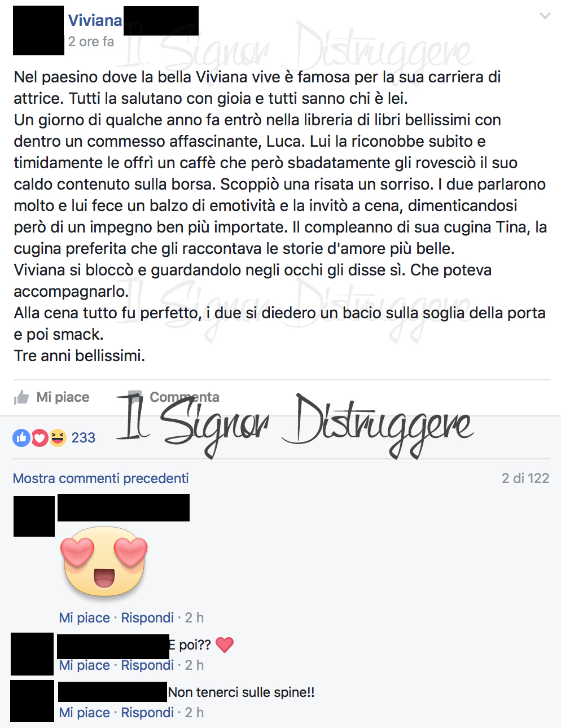
Task: Click Mi piace under the E poi?? comment
Action: [x=85, y=665]
